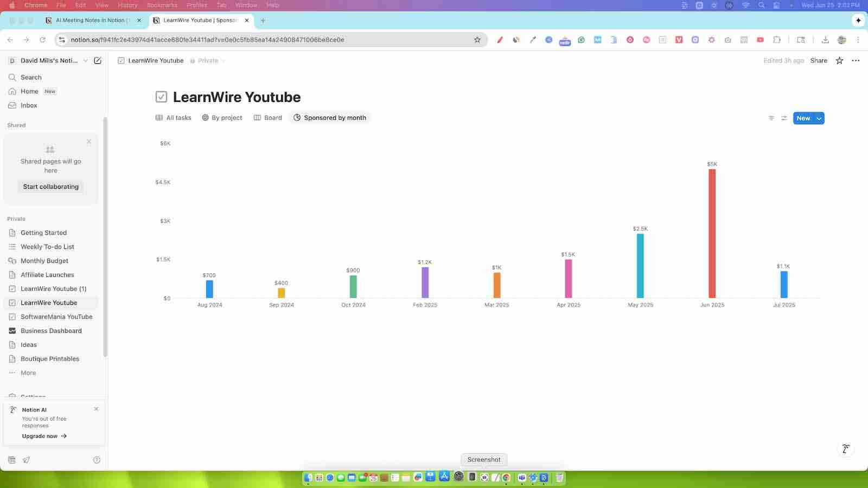Image resolution: width=868 pixels, height=488 pixels.
Task: Open the Private visibility dropdown
Action: tap(207, 61)
